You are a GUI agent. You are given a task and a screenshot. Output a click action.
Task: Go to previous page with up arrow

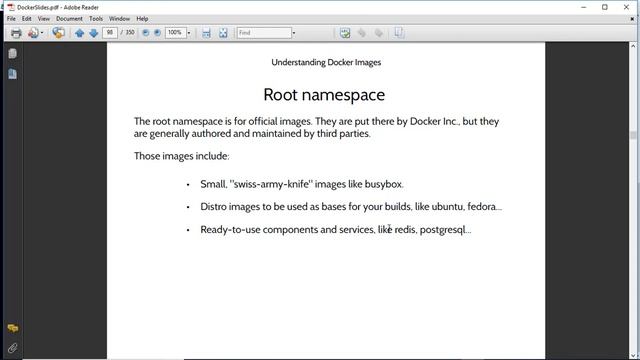pos(80,33)
